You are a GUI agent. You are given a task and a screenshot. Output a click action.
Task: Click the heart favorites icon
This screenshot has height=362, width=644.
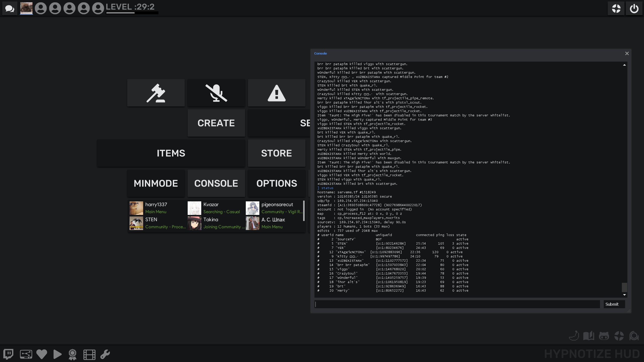[x=42, y=354]
